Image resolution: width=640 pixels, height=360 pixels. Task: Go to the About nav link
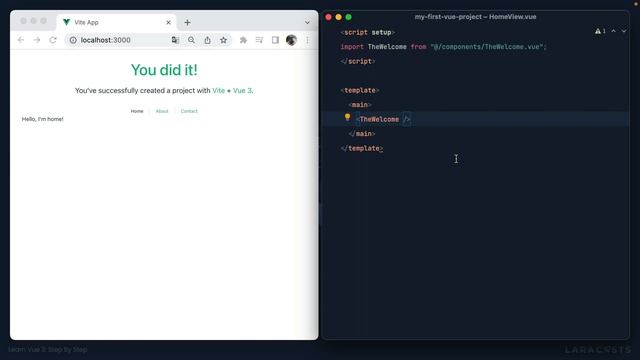(162, 111)
